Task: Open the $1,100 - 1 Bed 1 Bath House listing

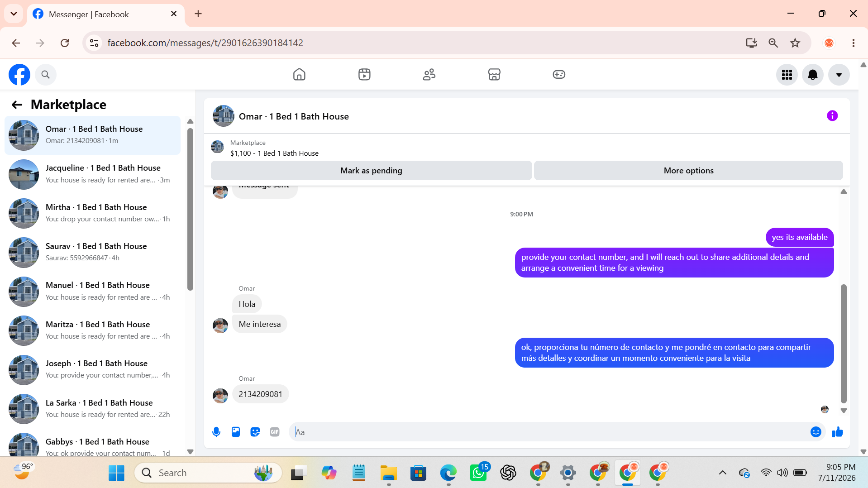Action: [274, 153]
